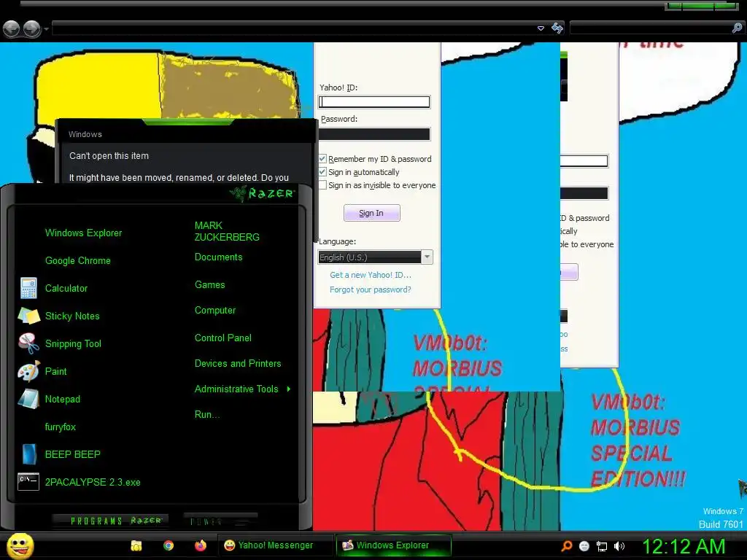Open Computer in Start menu

tap(215, 311)
